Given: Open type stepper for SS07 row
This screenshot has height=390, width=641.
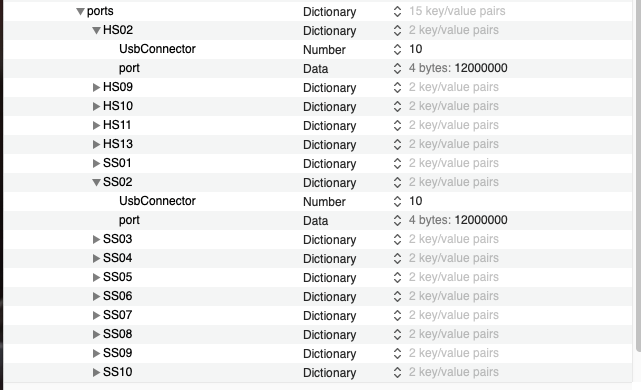Looking at the screenshot, I should [397, 316].
